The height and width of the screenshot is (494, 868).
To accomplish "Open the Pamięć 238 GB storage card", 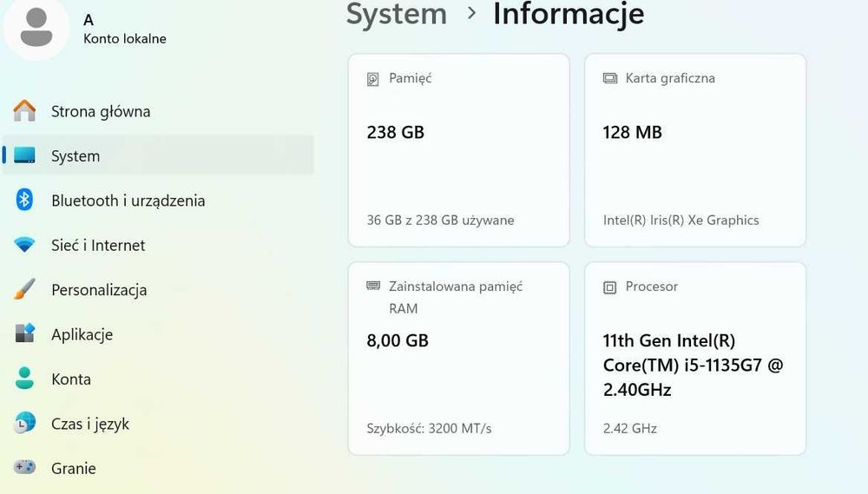I will (x=458, y=149).
